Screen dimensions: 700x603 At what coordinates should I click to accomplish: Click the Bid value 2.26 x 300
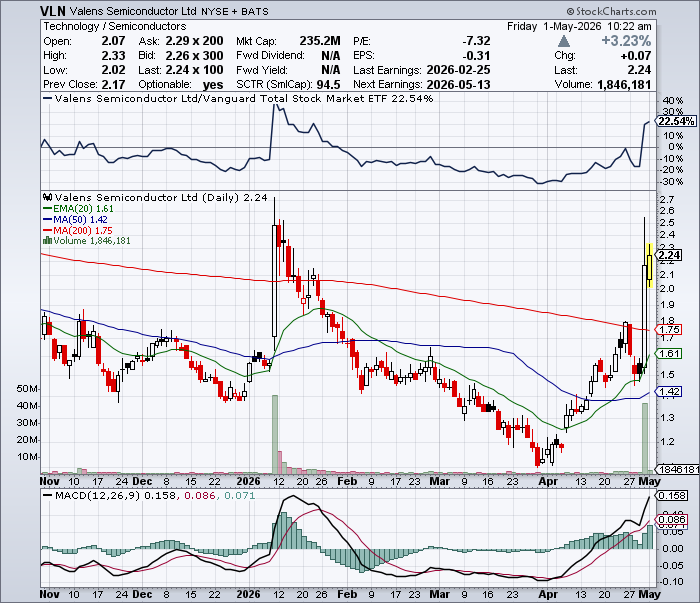194,56
